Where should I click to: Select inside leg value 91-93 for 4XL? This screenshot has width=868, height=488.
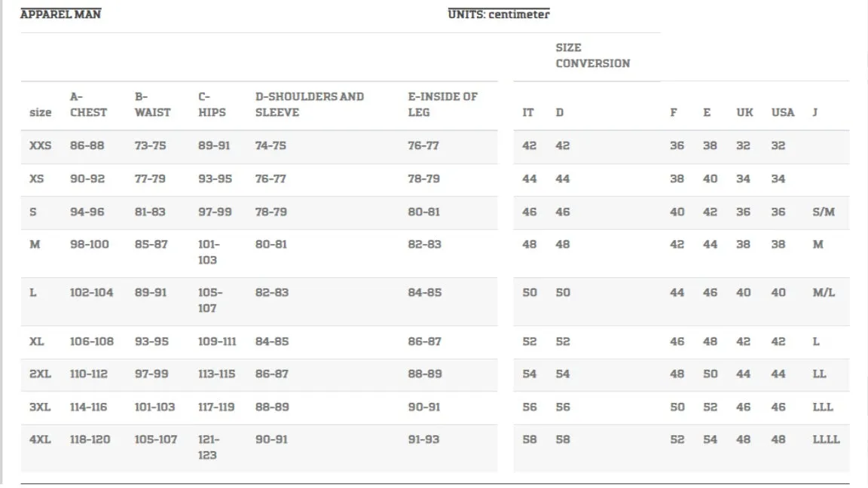[x=423, y=440]
